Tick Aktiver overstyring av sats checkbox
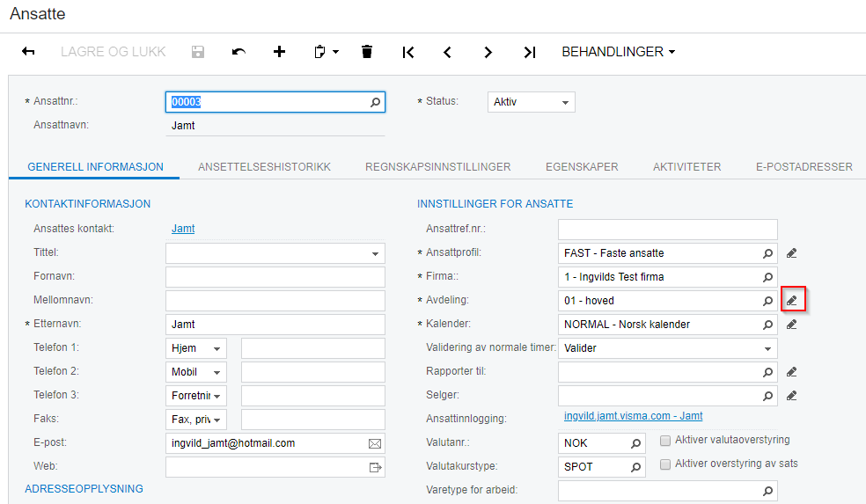Viewport: 866px width, 504px height. coord(665,464)
